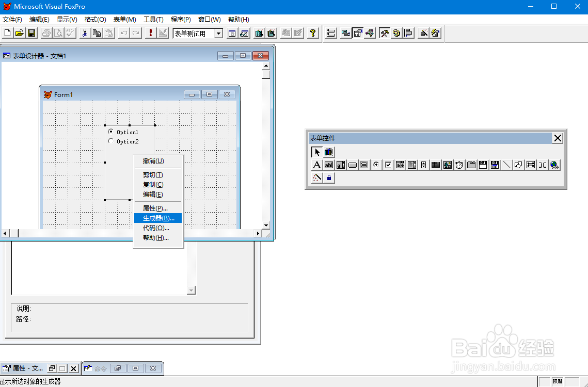Select the Page Frame control tool
Image resolution: width=588 pixels, height=387 pixels.
(471, 165)
